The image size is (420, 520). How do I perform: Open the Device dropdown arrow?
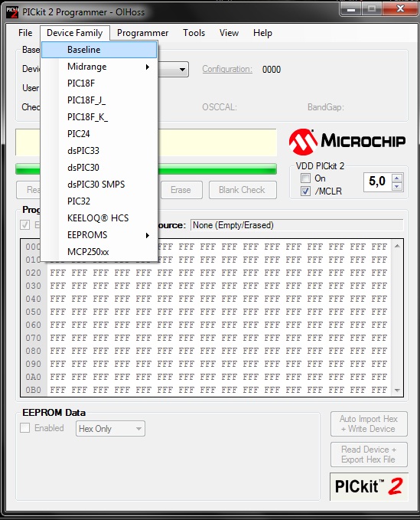(x=182, y=70)
